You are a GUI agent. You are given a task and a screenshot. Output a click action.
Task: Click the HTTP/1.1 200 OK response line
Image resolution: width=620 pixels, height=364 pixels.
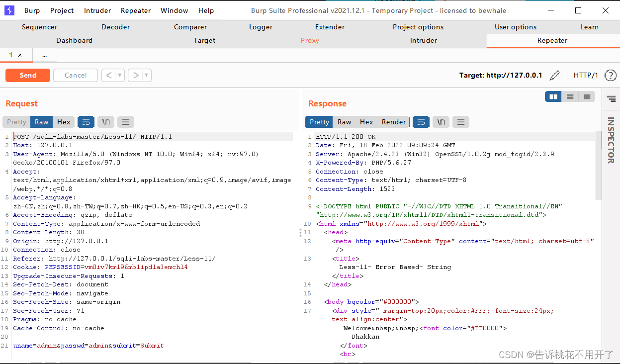point(346,137)
